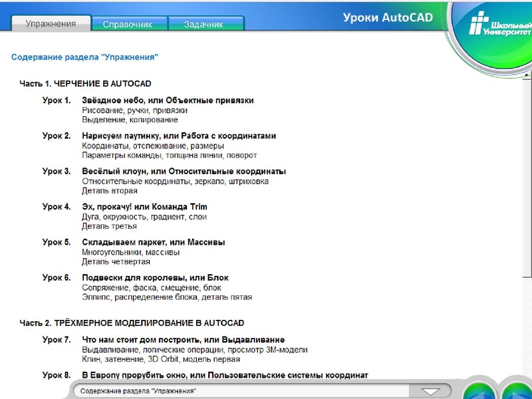Select 'Складываем паркет, или Массивы' lesson
The width and height of the screenshot is (532, 399).
pyautogui.click(x=153, y=242)
